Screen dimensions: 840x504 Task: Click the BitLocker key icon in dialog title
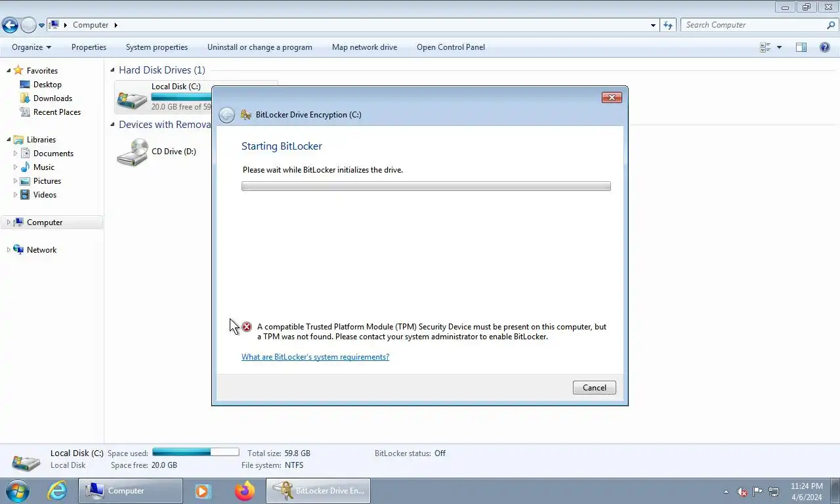click(x=246, y=115)
